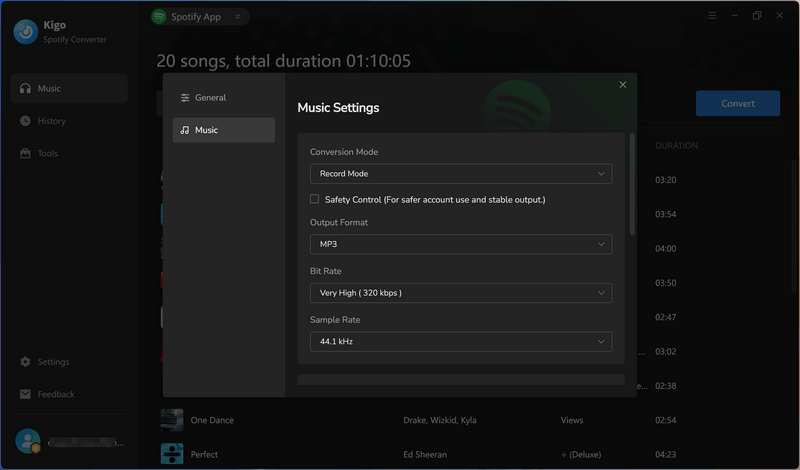Click the switch source arrows icon
This screenshot has height=470, width=800.
coord(237,17)
